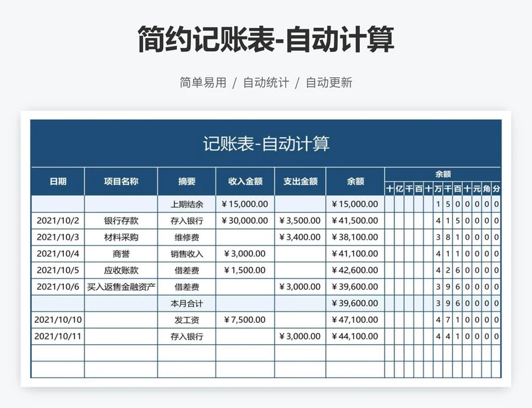Screen dimensions: 532x408
Task: Click the expense cell ¥3,500.00
Action: pyautogui.click(x=301, y=221)
